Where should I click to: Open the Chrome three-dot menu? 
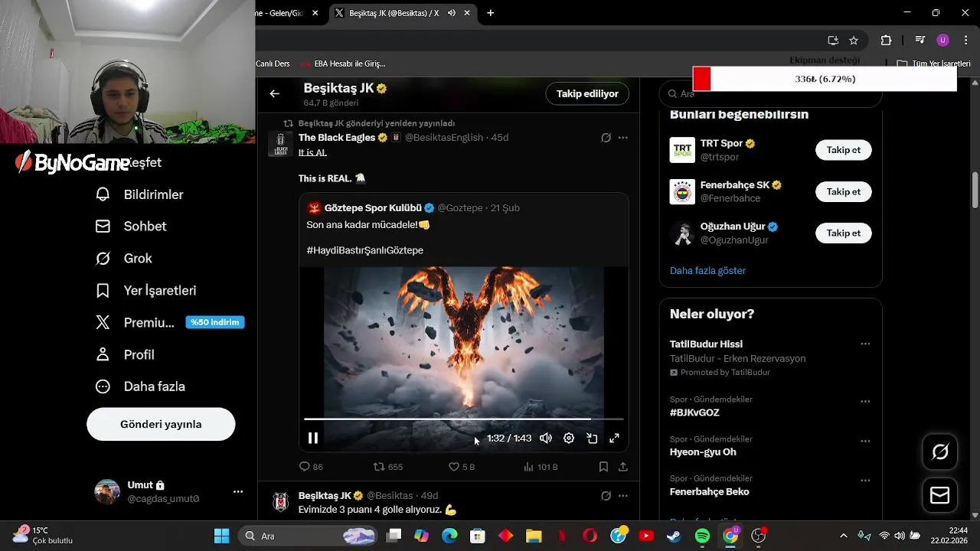point(965,40)
